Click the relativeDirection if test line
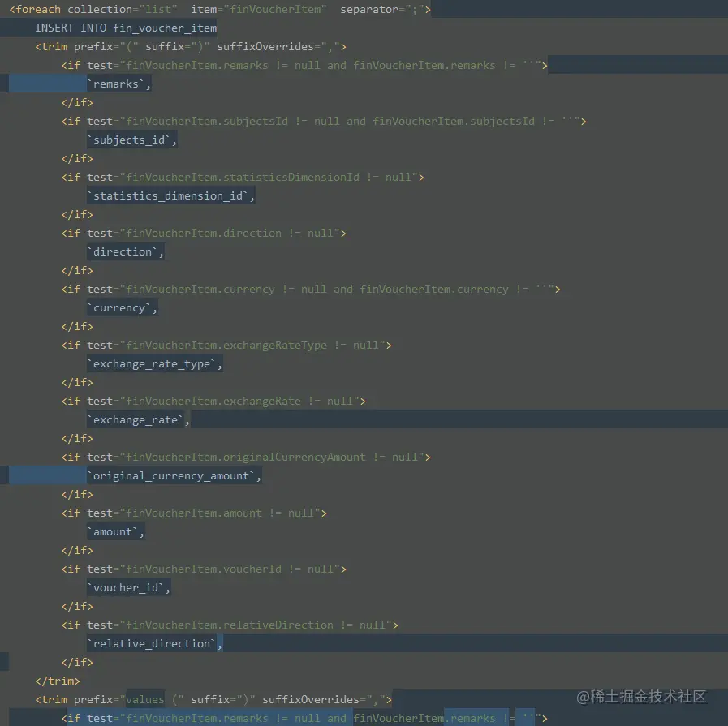 (230, 625)
